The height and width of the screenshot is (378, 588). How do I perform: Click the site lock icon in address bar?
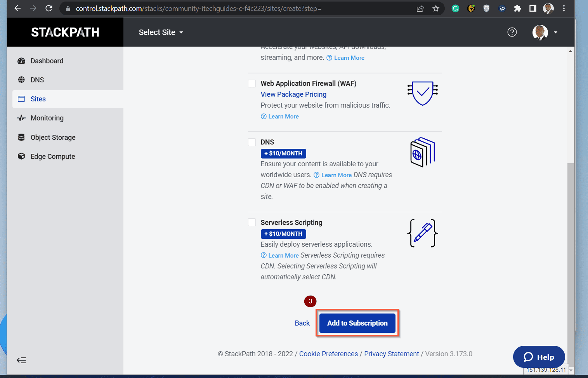pos(68,9)
